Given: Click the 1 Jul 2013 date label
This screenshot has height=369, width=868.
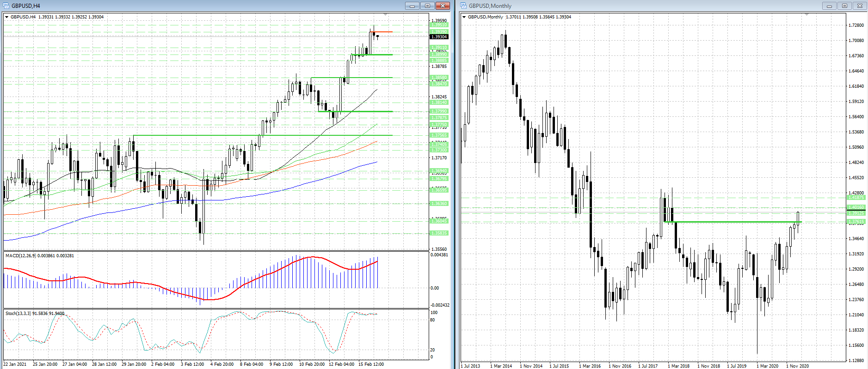Looking at the screenshot, I should [x=470, y=366].
